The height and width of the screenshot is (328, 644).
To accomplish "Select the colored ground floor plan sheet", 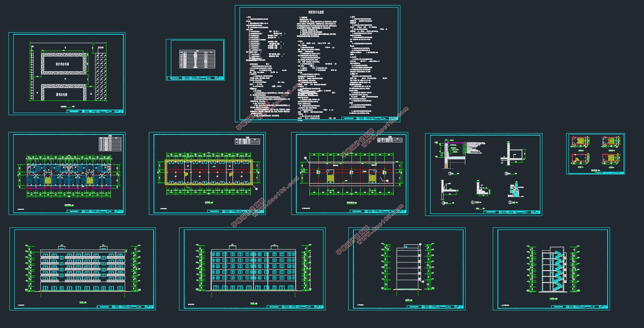I will pos(67,174).
